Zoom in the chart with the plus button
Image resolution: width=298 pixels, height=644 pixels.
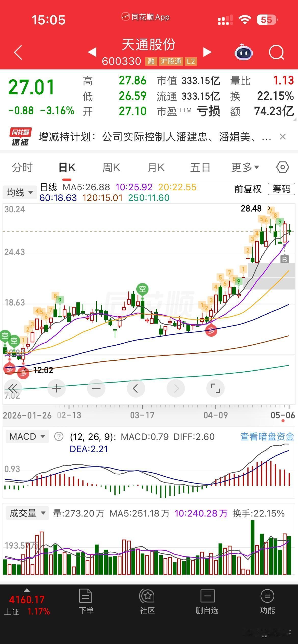click(57, 388)
